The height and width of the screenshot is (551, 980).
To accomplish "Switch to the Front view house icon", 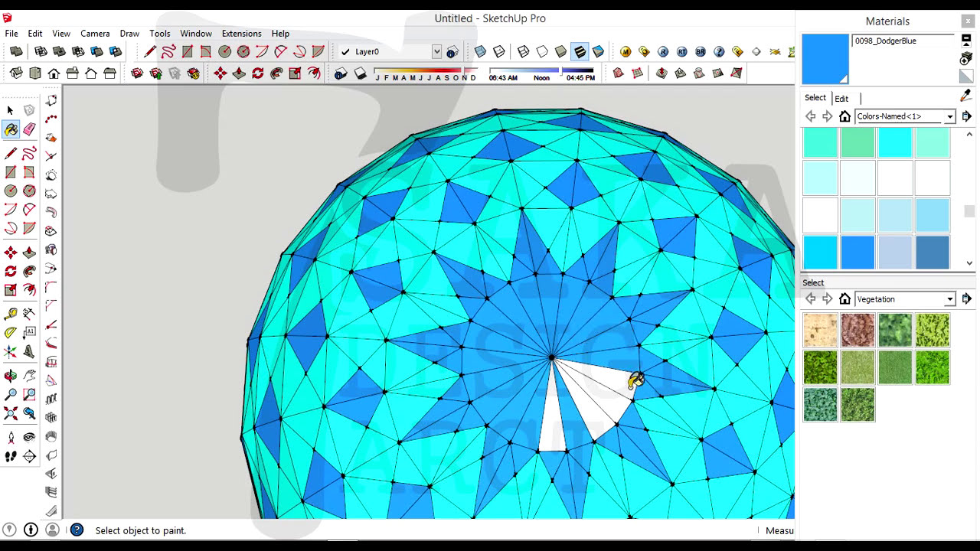I will [x=54, y=73].
